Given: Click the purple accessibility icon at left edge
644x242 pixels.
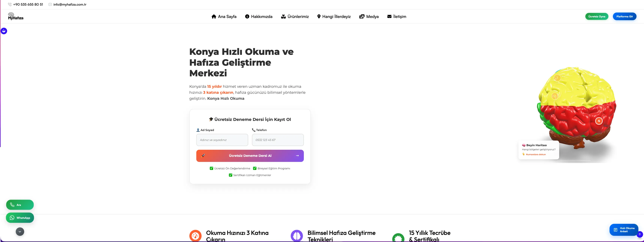Looking at the screenshot, I should pos(4,31).
